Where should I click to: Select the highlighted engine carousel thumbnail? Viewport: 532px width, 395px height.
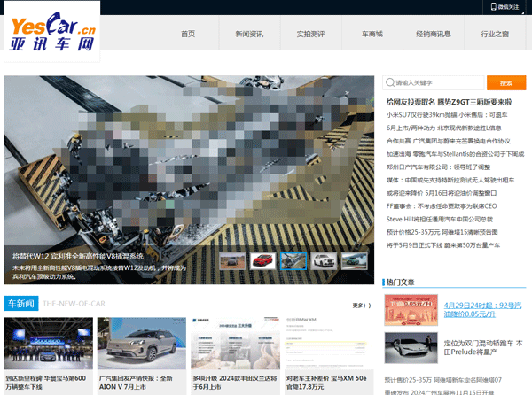[x=293, y=261]
